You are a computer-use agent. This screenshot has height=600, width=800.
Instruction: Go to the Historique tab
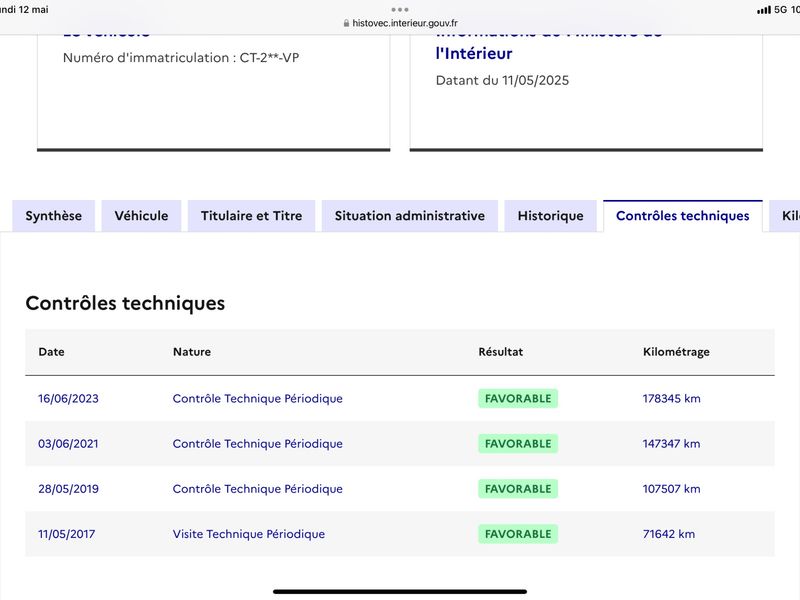(x=551, y=216)
